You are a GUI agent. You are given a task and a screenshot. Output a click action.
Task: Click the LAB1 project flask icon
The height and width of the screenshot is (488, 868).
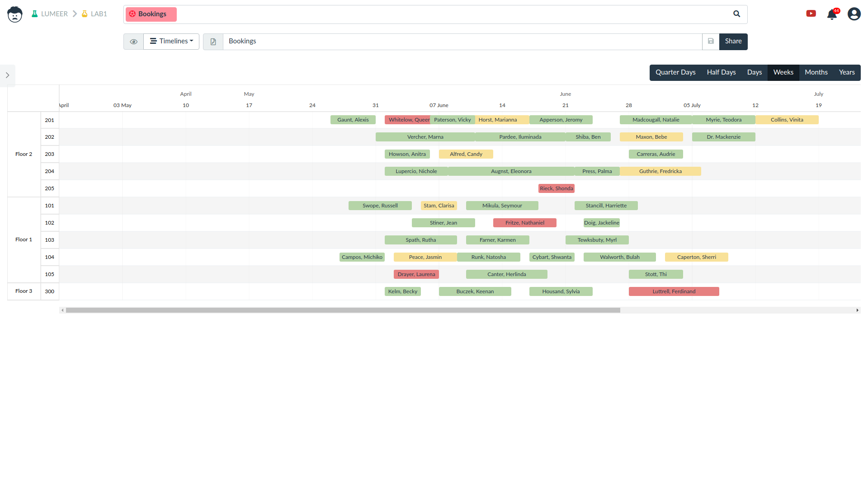85,14
